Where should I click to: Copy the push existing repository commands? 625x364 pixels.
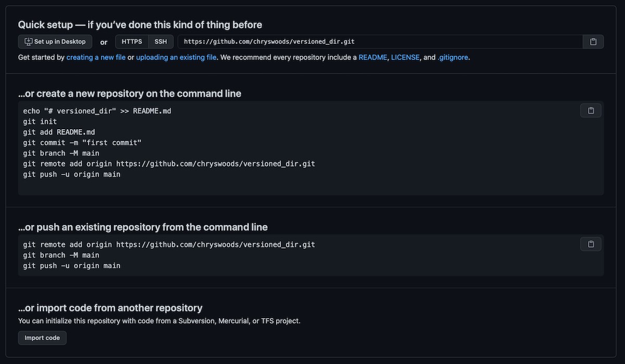point(591,244)
